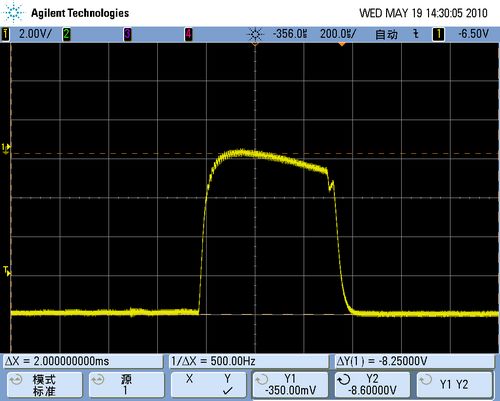Toggle the X cursor selection
500x401 pixels.
189,379
